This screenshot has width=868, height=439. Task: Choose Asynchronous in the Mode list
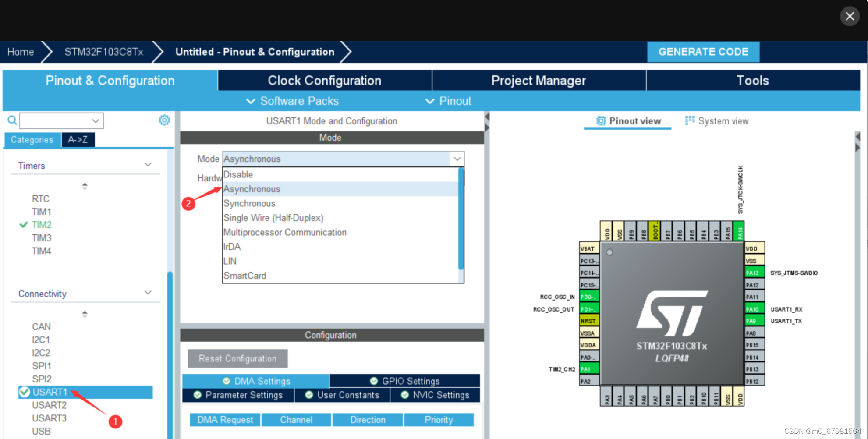click(340, 189)
